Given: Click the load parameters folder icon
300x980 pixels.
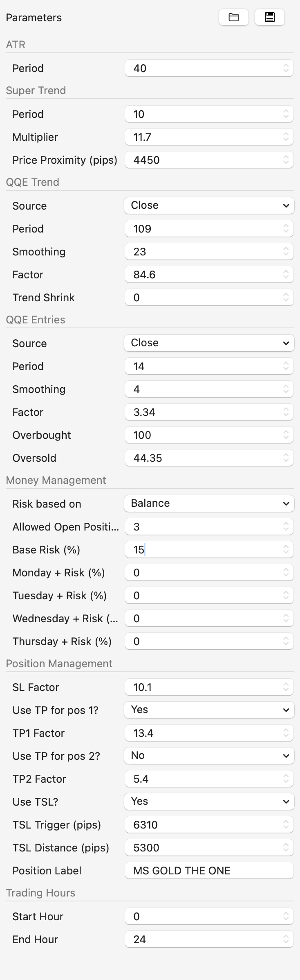Looking at the screenshot, I should 233,17.
